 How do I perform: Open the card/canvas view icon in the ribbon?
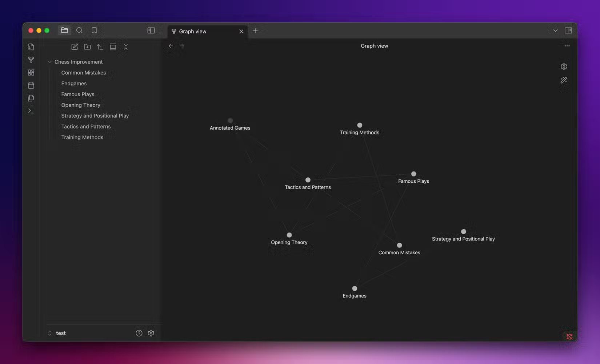pos(31,72)
